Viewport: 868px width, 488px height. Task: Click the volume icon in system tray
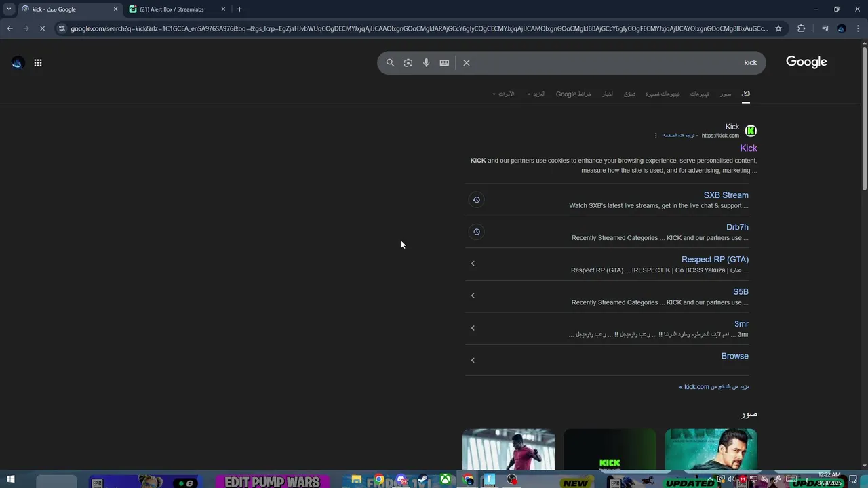730,480
